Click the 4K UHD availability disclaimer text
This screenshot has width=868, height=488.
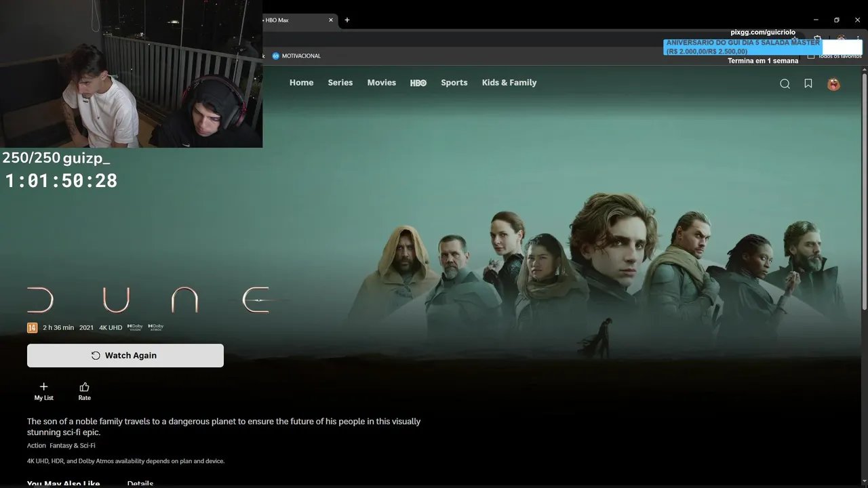[125, 461]
